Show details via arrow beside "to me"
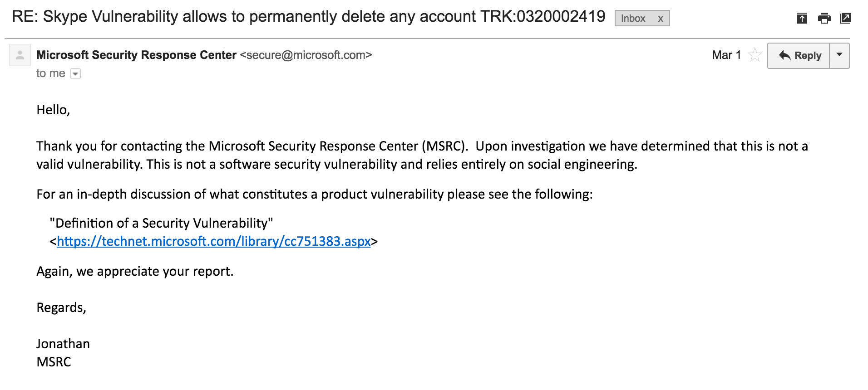The image size is (868, 390). [76, 73]
